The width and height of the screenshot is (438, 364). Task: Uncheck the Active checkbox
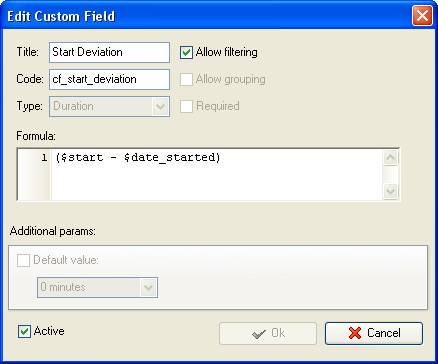(24, 331)
